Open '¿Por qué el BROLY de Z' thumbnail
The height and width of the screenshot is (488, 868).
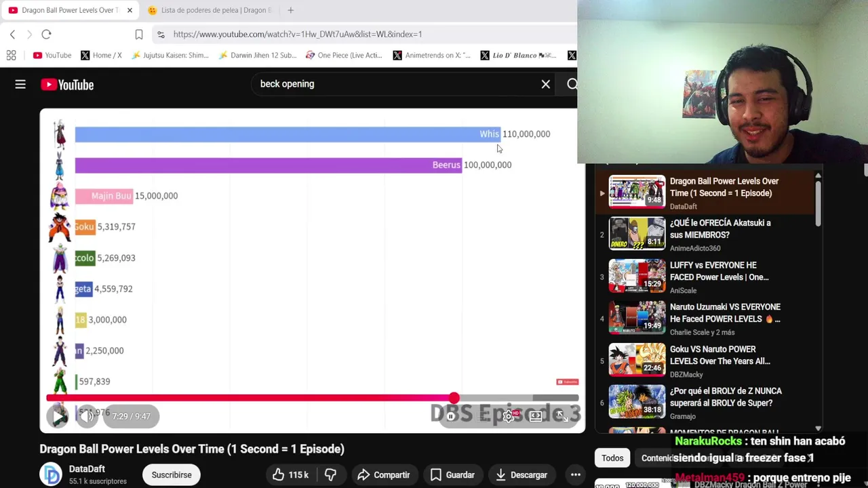637,402
